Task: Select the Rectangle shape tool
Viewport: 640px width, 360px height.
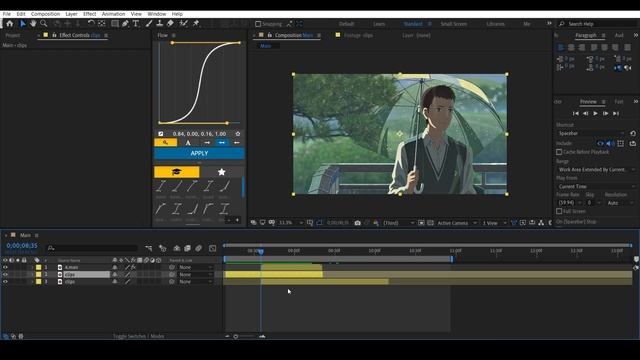Action: 115,24
